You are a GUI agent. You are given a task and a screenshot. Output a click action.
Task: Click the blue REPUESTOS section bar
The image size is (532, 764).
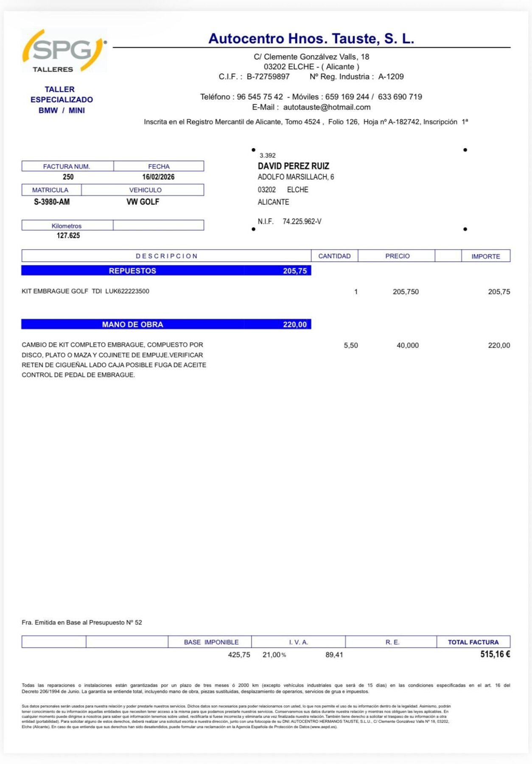tap(166, 271)
